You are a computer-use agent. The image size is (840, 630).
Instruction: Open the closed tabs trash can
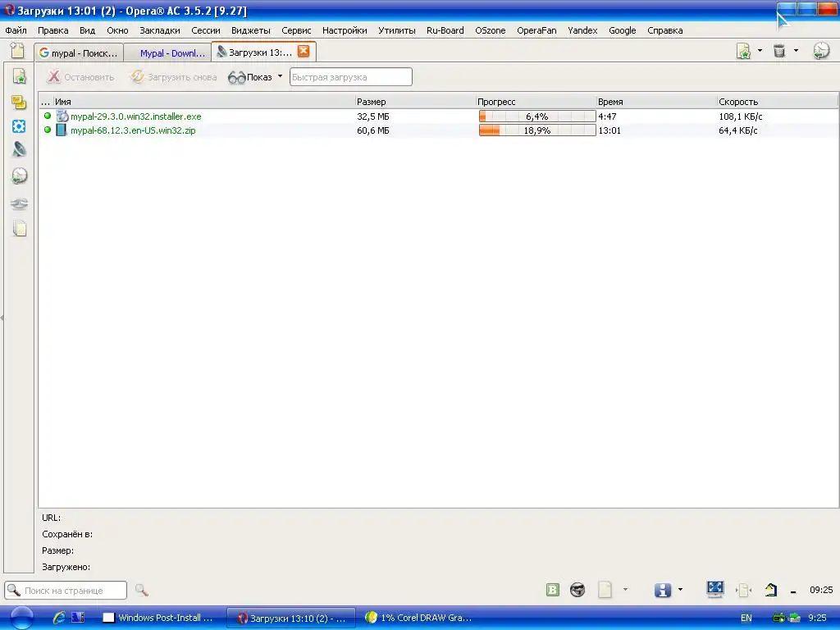[779, 51]
